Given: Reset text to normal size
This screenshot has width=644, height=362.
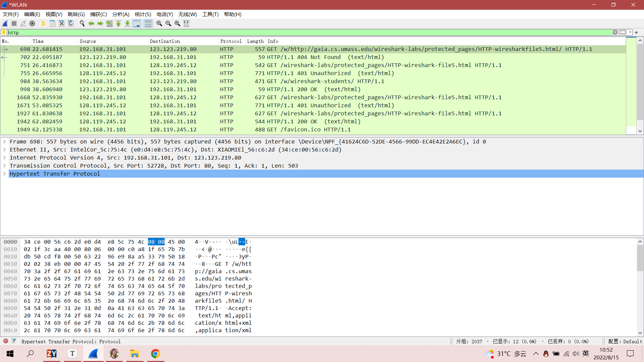Looking at the screenshot, I should (177, 23).
